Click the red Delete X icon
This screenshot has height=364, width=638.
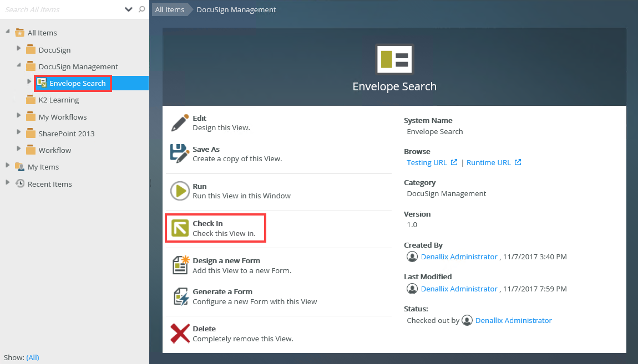pos(180,334)
